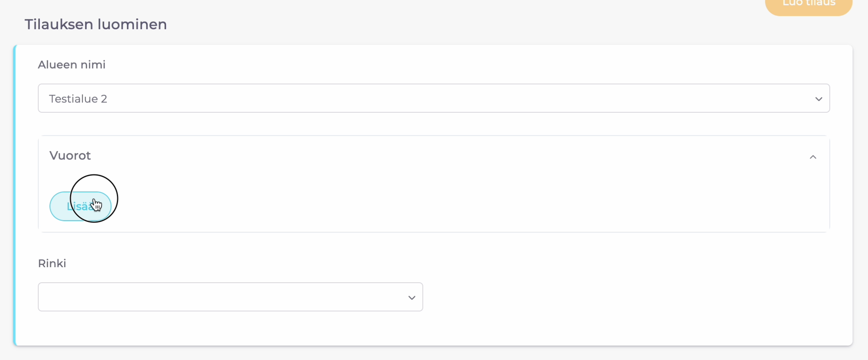Click the blank card area right of Rinki dropdown
This screenshot has height=360, width=868.
pos(627,297)
